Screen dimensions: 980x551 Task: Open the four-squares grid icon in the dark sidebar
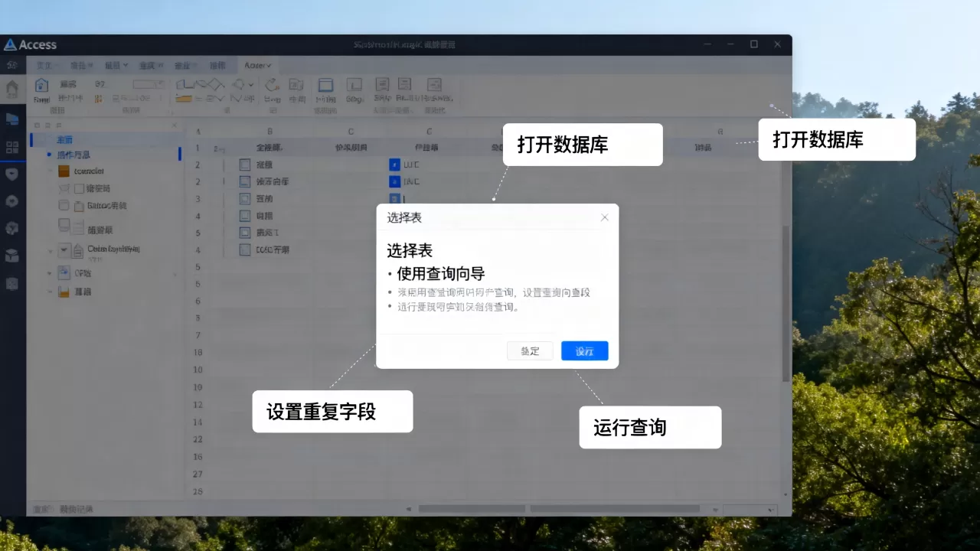(12, 148)
